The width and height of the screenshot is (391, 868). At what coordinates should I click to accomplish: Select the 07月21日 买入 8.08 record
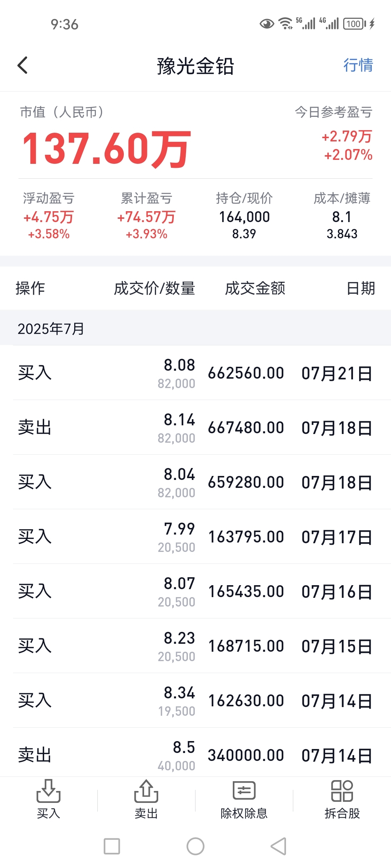pos(195,373)
